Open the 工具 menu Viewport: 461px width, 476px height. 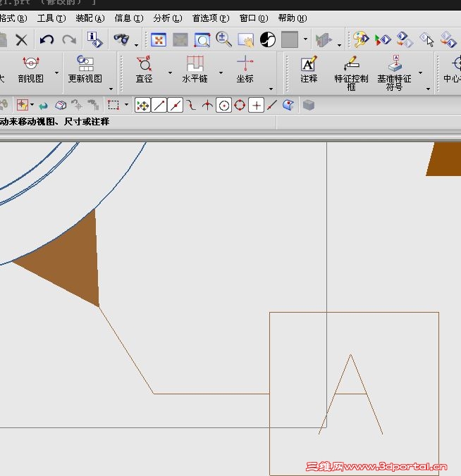(x=51, y=18)
